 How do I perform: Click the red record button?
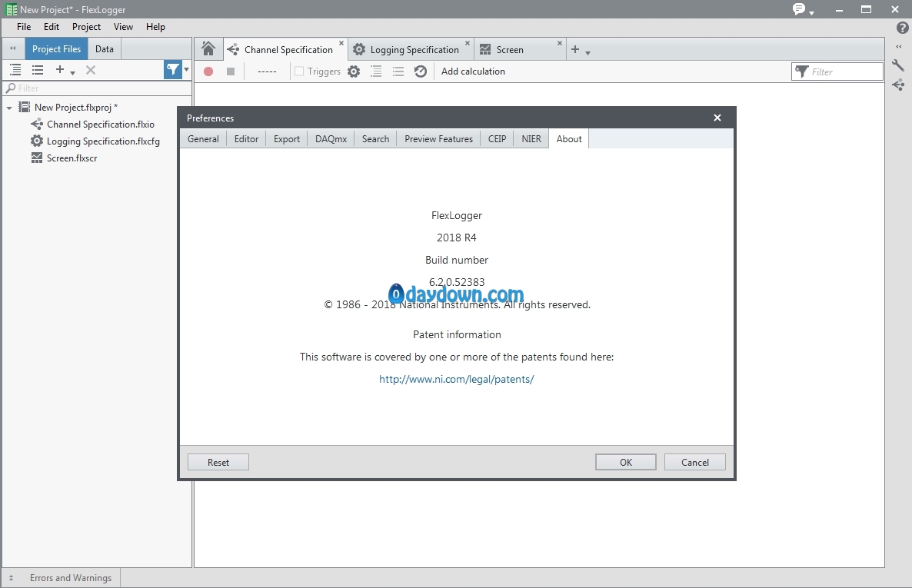[208, 71]
